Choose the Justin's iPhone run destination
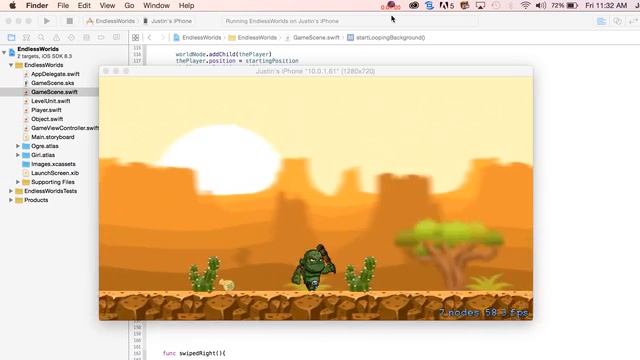This screenshot has height=360, width=640. point(168,21)
